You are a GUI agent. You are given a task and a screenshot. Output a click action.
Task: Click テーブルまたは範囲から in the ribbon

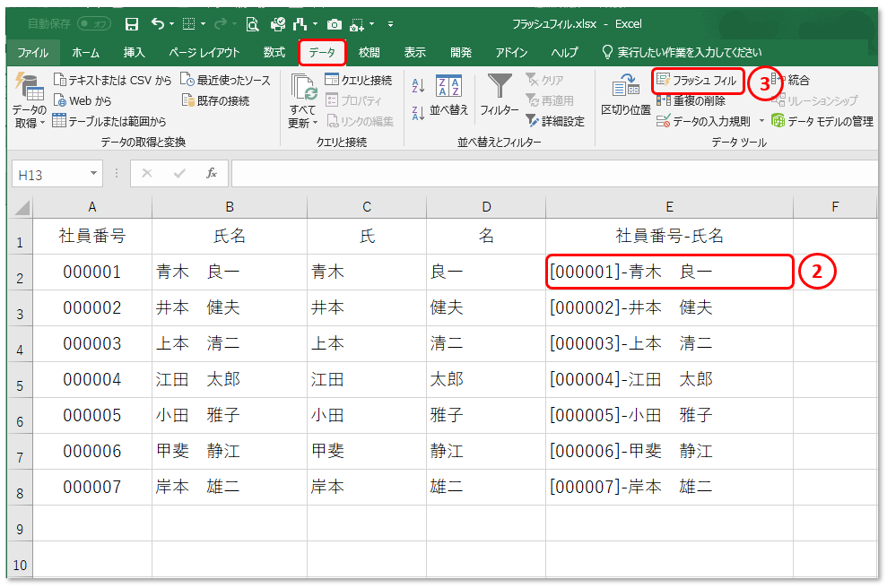click(x=109, y=121)
